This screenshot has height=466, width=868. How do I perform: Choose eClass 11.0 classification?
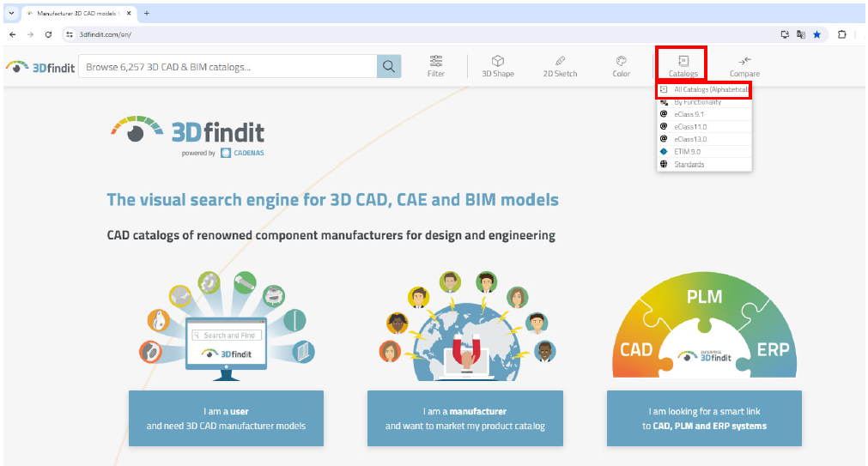coord(704,127)
